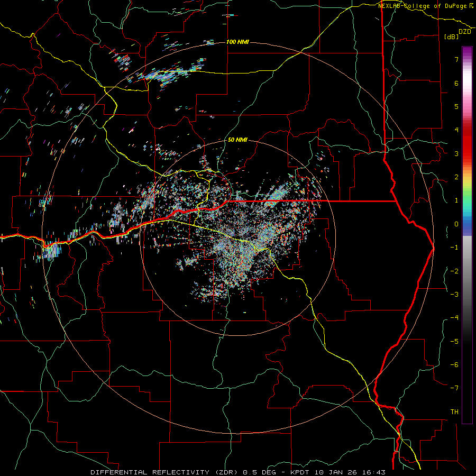Click the 100 NMI range ring label
This screenshot has width=476, height=476.
(x=237, y=42)
